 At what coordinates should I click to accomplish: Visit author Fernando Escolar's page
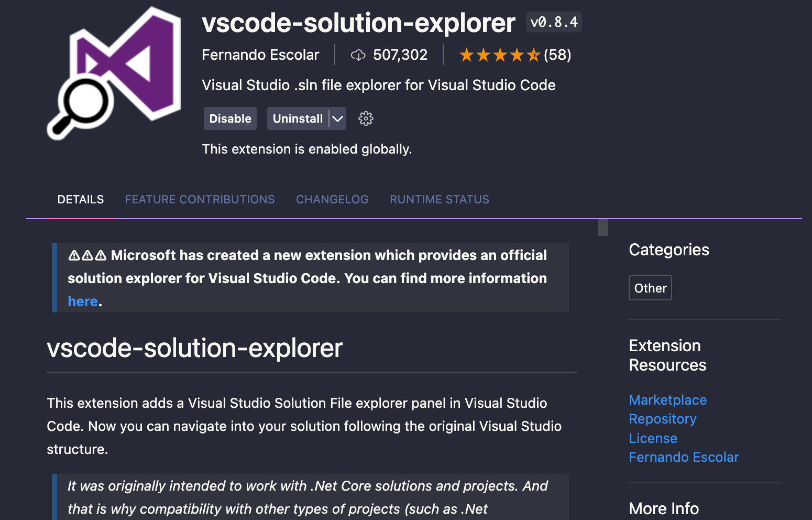click(684, 457)
